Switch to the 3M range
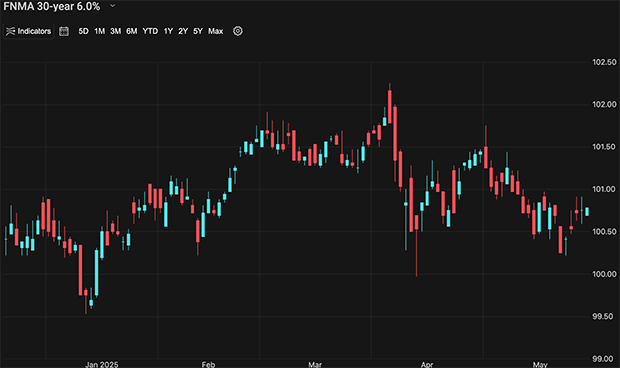The image size is (620, 368). click(115, 31)
